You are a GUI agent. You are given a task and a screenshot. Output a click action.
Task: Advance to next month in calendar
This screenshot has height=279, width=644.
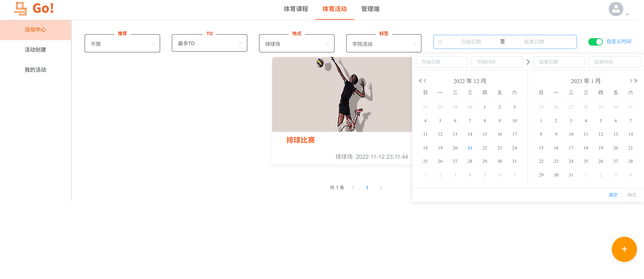pos(631,81)
